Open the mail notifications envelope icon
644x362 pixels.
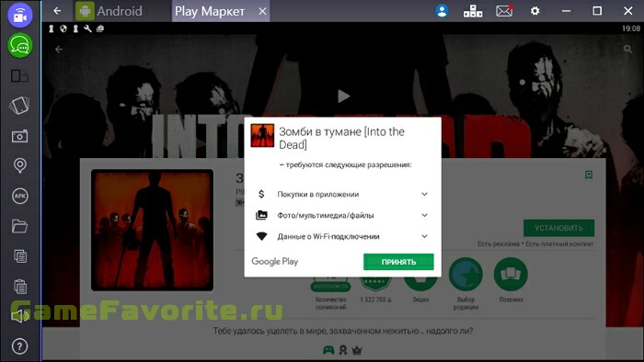pos(504,11)
